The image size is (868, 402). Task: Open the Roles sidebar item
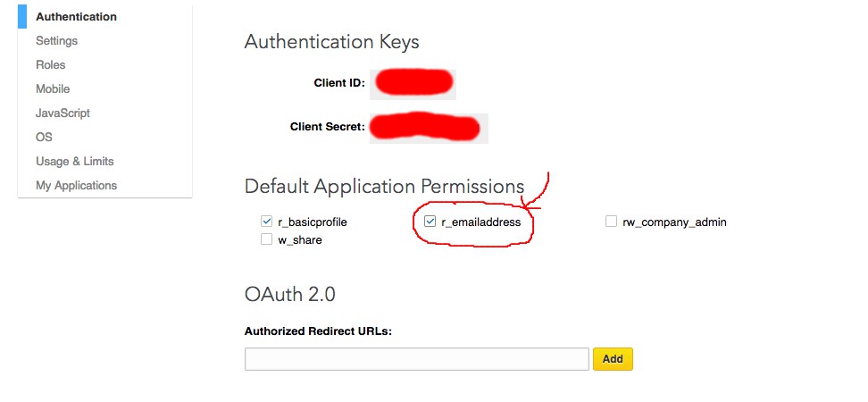[50, 65]
